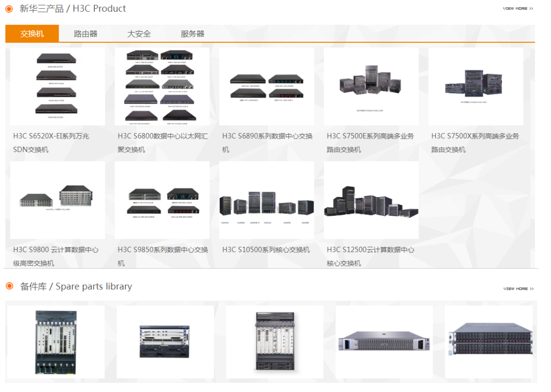Image resolution: width=551 pixels, height=392 pixels.
Task: Open the 大安全 tab
Action: point(139,34)
